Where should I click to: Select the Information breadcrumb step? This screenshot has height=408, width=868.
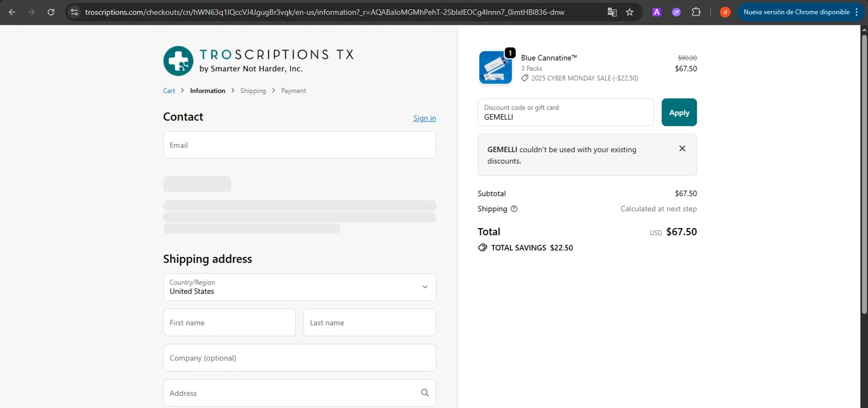coord(208,91)
